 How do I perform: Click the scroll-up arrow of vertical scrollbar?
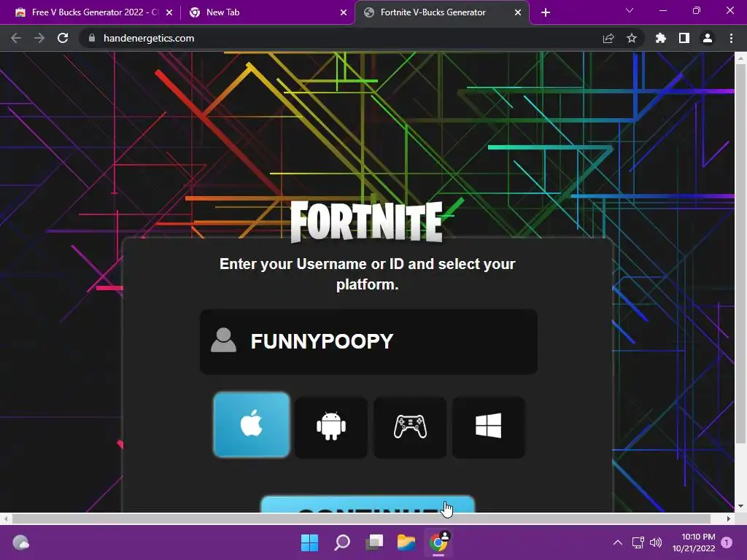[740, 58]
